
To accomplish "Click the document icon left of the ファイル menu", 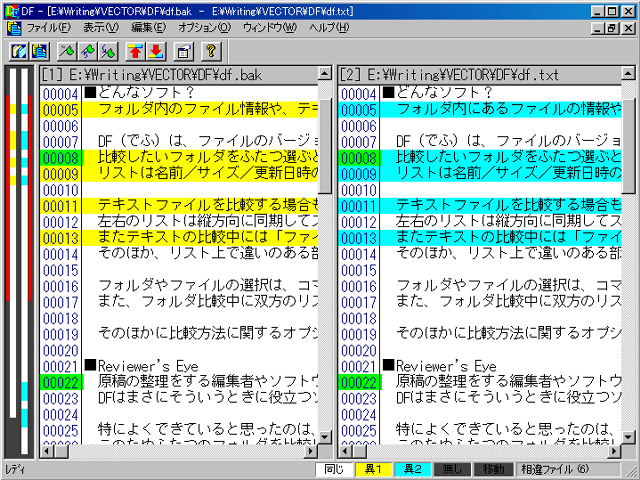I will point(14,28).
